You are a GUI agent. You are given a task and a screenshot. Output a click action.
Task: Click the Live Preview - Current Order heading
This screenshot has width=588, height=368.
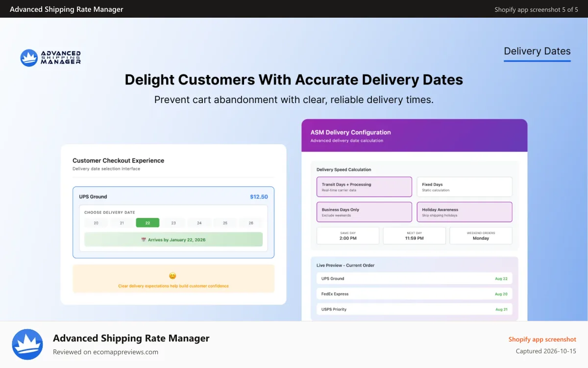tap(345, 265)
